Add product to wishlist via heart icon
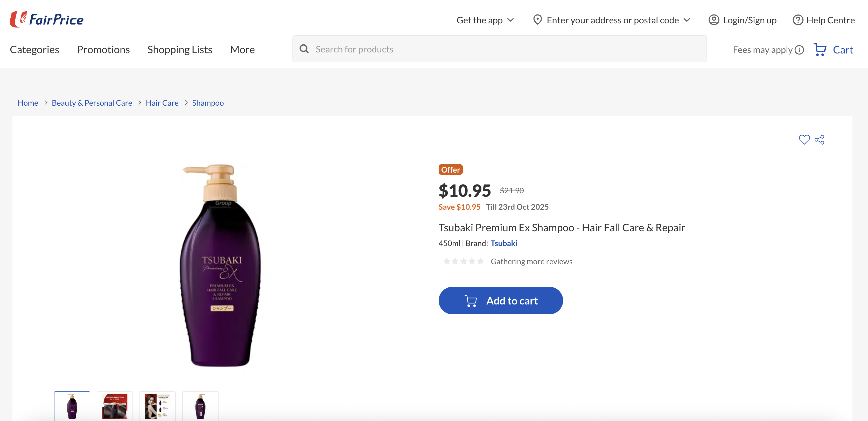Screen dimensions: 868x421 click(805, 139)
